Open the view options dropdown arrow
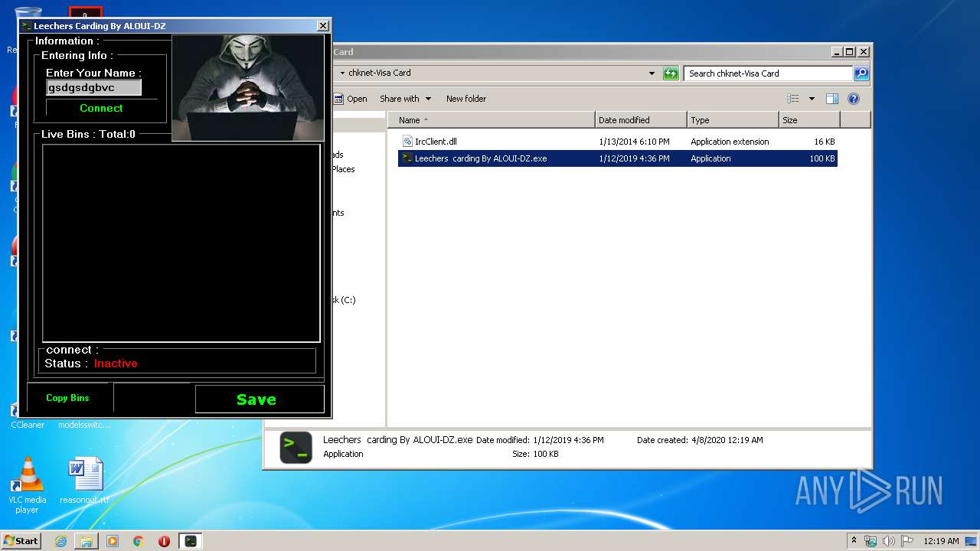Viewport: 980px width, 551px height. point(812,99)
